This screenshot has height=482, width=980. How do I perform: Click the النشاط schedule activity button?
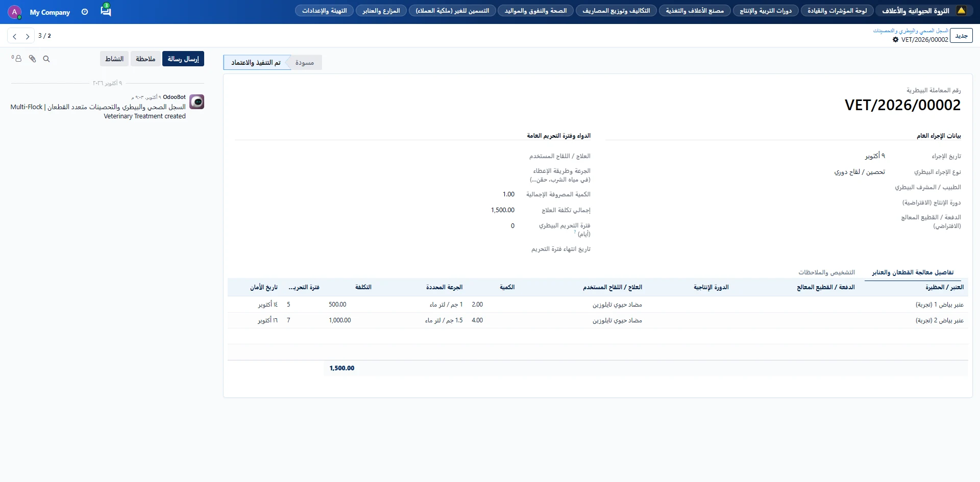(114, 59)
